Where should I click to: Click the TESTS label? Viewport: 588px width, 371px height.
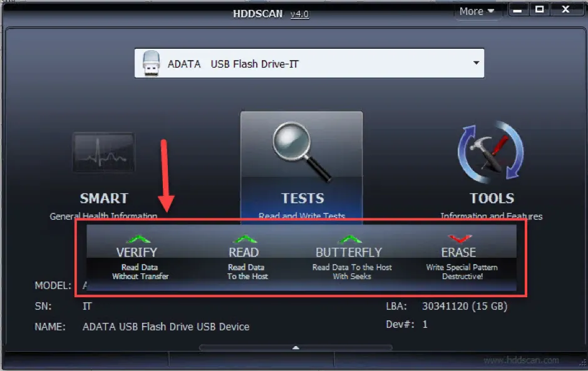[x=302, y=198]
